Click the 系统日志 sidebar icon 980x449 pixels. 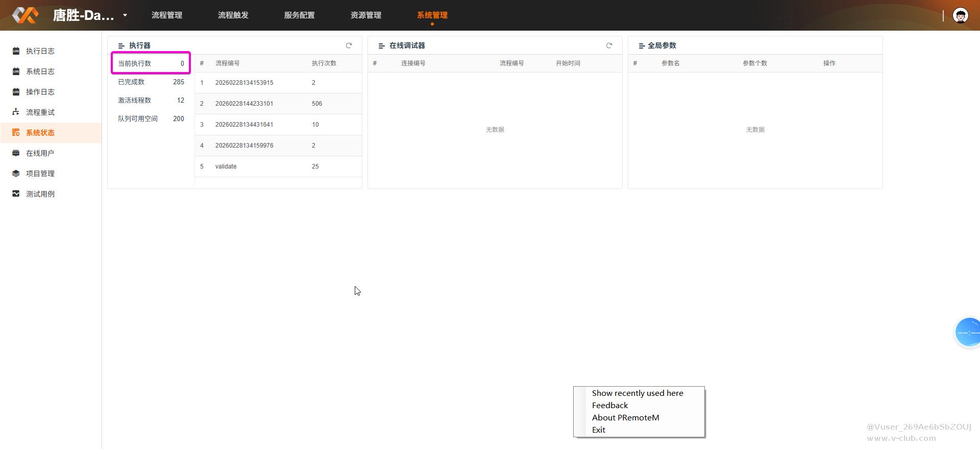[x=16, y=72]
